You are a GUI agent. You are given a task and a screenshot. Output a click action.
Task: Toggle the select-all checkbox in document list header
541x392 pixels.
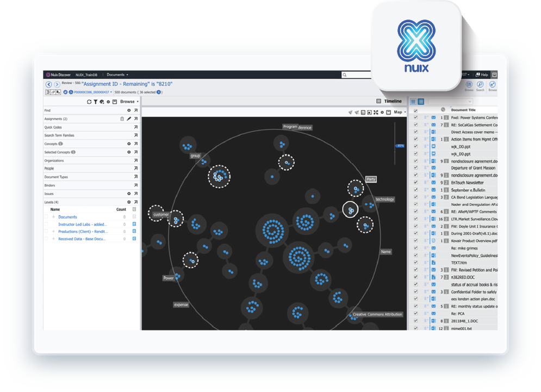[x=416, y=110]
